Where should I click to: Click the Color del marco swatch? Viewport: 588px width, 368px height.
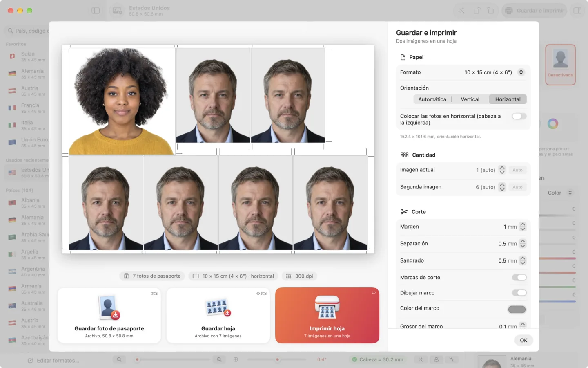[517, 310]
